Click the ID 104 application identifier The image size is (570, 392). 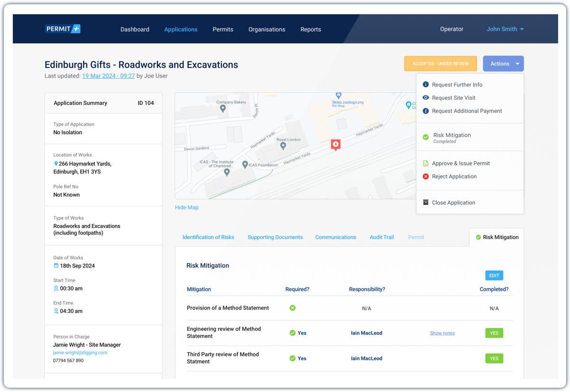click(146, 103)
